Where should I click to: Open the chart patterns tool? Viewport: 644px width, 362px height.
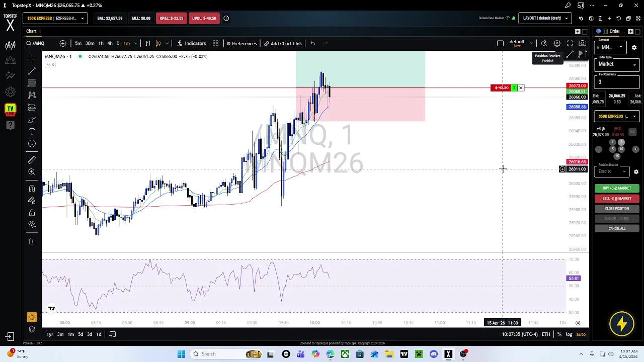tap(32, 95)
